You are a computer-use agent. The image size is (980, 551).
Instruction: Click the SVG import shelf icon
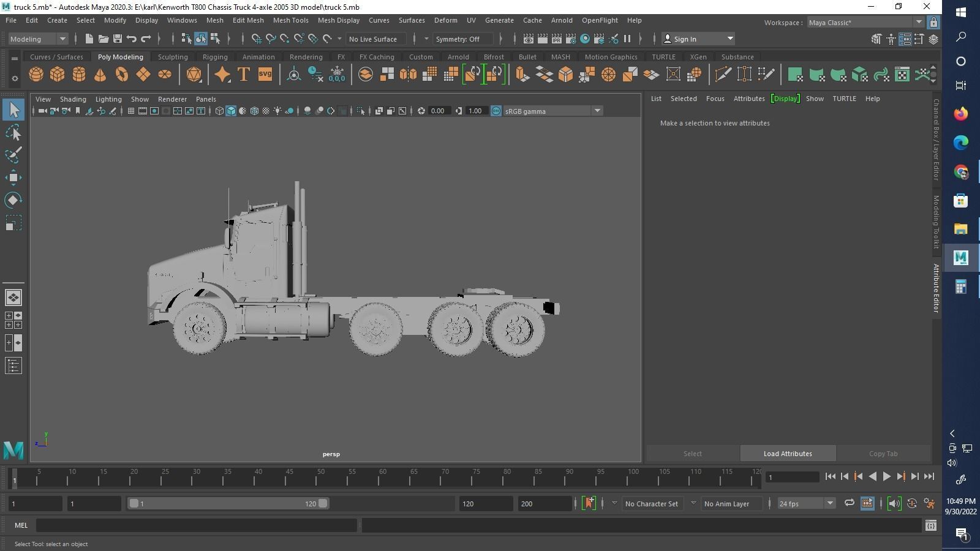click(265, 75)
